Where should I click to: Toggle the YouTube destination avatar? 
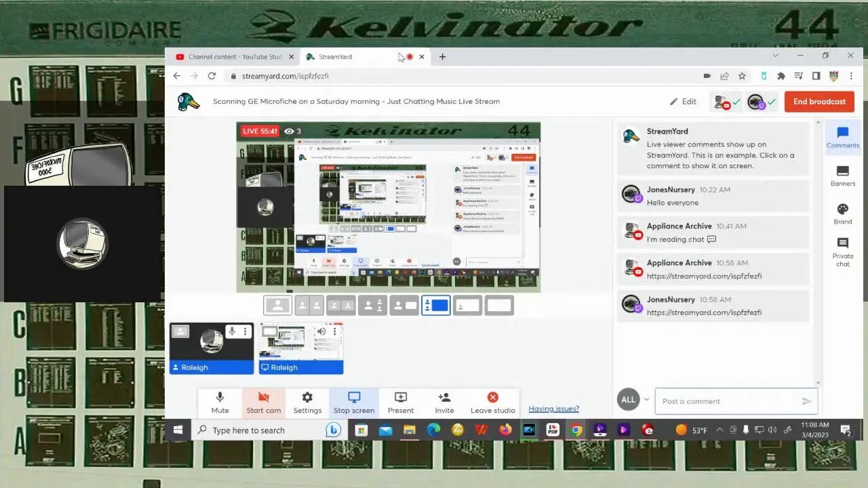(726, 102)
